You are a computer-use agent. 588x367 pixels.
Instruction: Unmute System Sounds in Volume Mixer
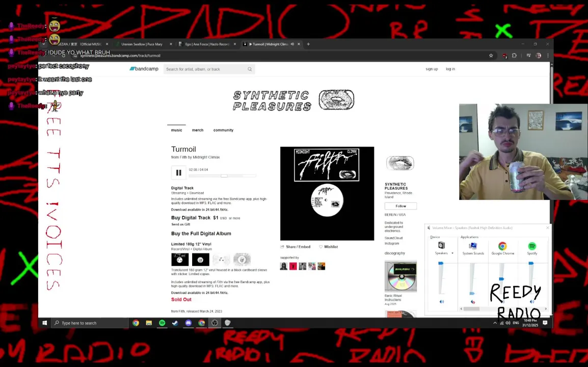coord(472,302)
